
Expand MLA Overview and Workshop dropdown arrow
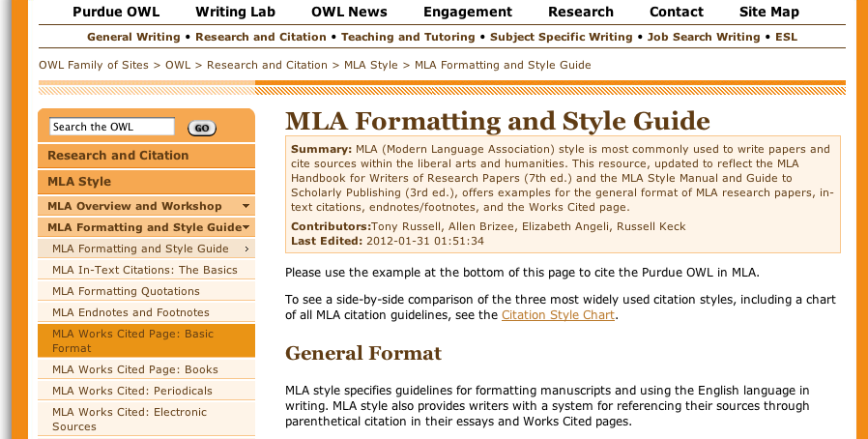(246, 206)
